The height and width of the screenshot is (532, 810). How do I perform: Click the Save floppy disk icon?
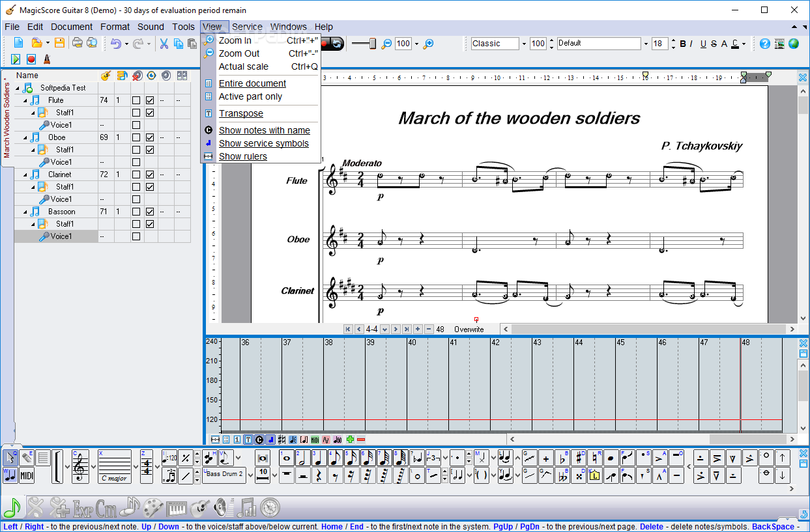point(59,44)
